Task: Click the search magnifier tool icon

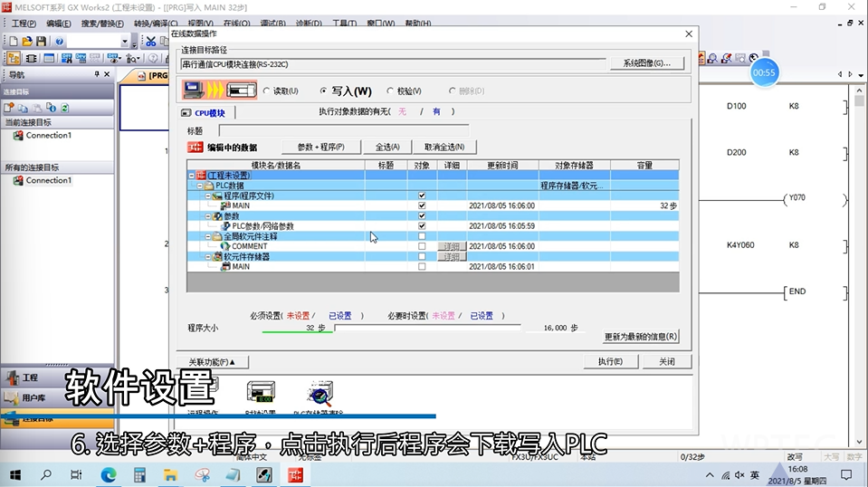Action: (x=132, y=58)
